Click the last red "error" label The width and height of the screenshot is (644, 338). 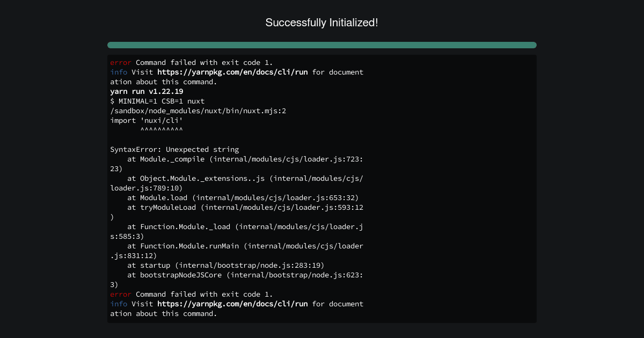pos(121,294)
